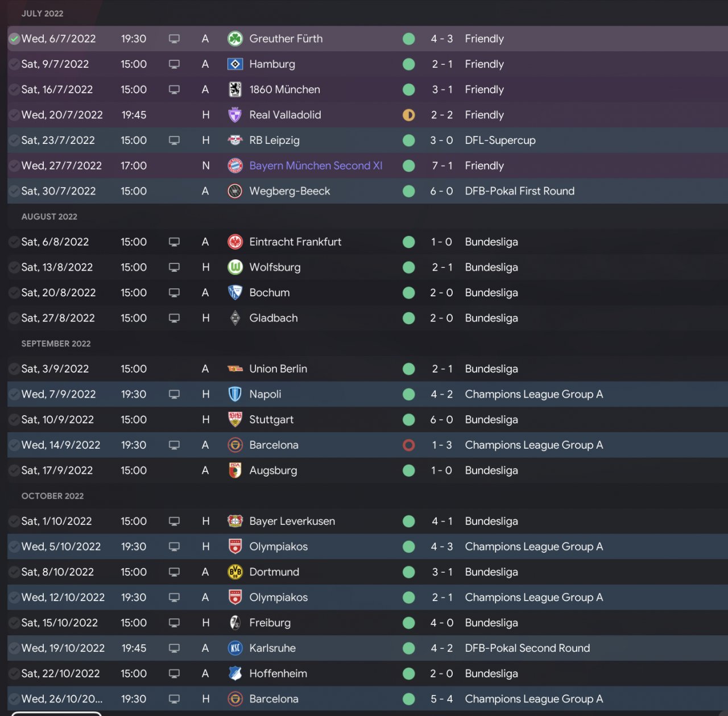Toggle the checkmark on Sat 6/8/2022 fixture
This screenshot has height=716, width=728.
[x=14, y=242]
